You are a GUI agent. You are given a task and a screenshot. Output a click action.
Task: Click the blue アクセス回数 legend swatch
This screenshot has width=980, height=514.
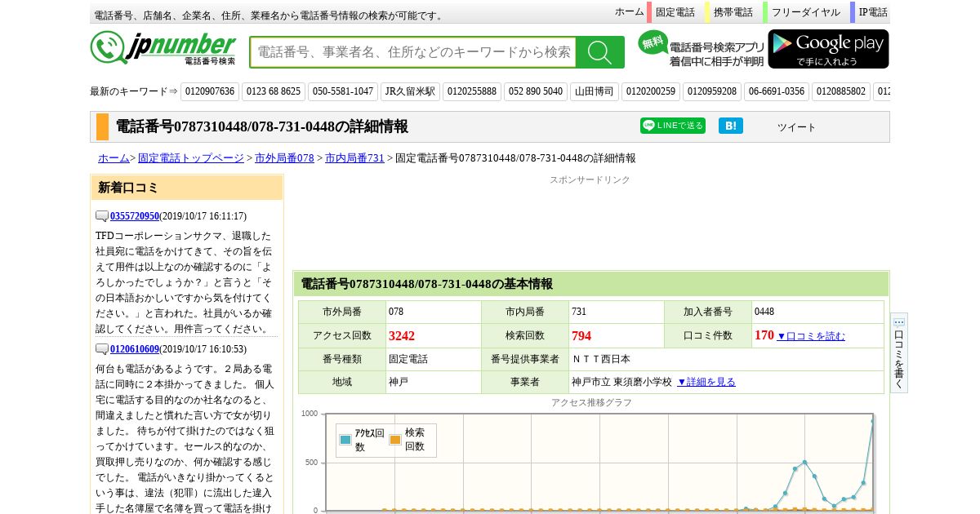click(345, 440)
